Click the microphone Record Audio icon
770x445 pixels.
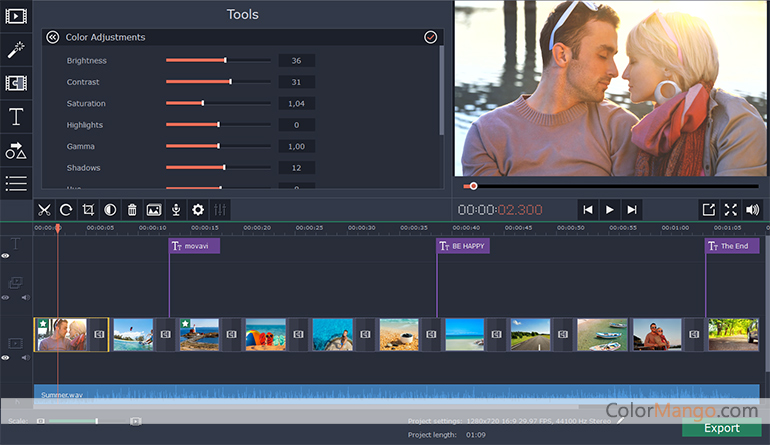click(x=176, y=210)
